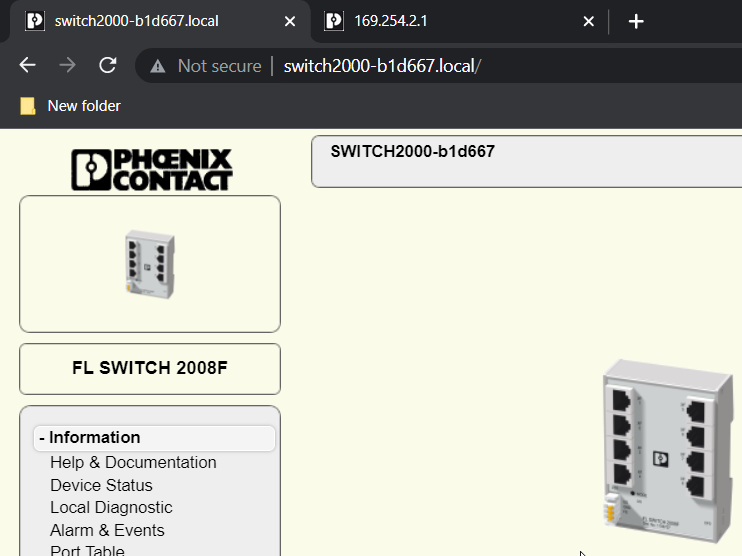Collapse the Information menu section
Viewport: 742px width, 556px height.
pos(154,438)
